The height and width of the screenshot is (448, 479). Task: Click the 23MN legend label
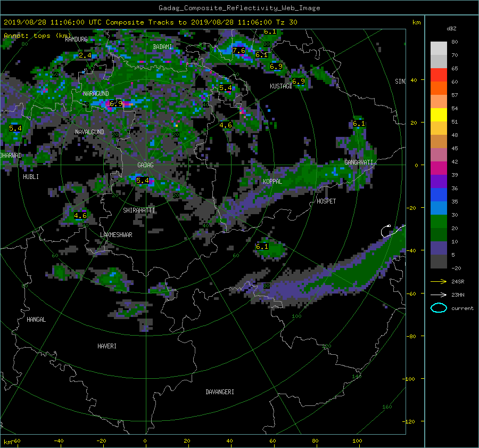pos(458,295)
